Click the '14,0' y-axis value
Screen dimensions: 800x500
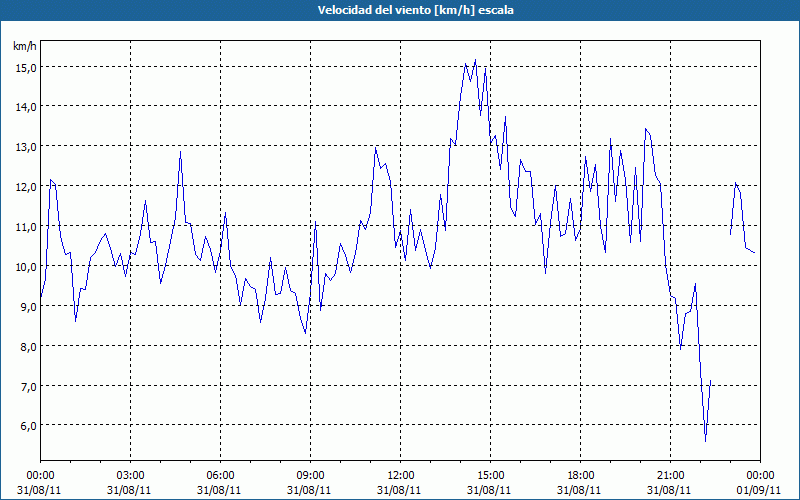pyautogui.click(x=25, y=107)
